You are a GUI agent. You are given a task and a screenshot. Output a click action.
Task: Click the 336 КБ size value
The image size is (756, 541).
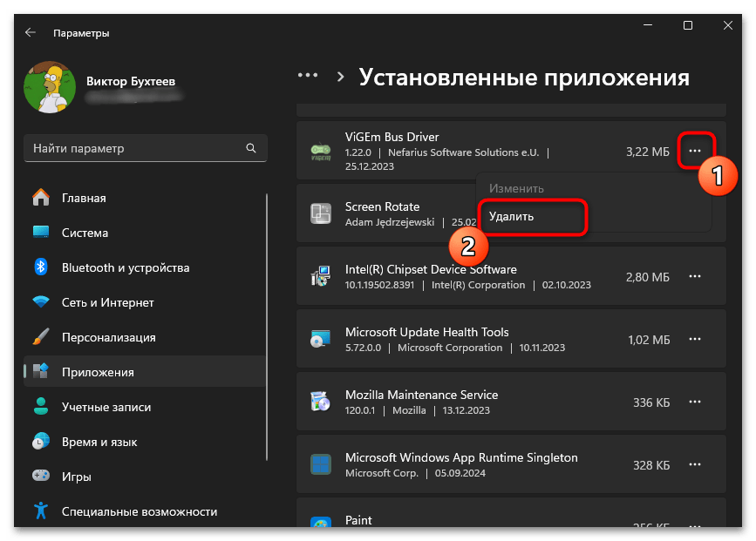pos(651,402)
